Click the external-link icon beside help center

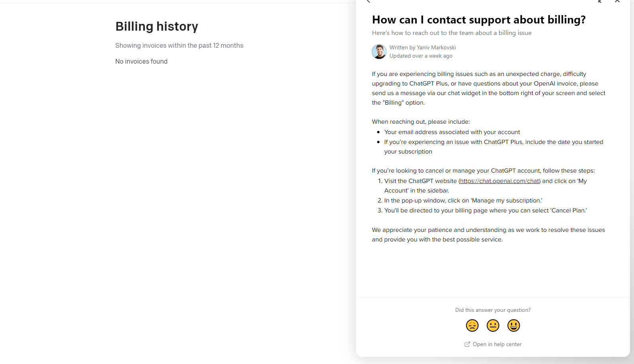[x=467, y=345]
